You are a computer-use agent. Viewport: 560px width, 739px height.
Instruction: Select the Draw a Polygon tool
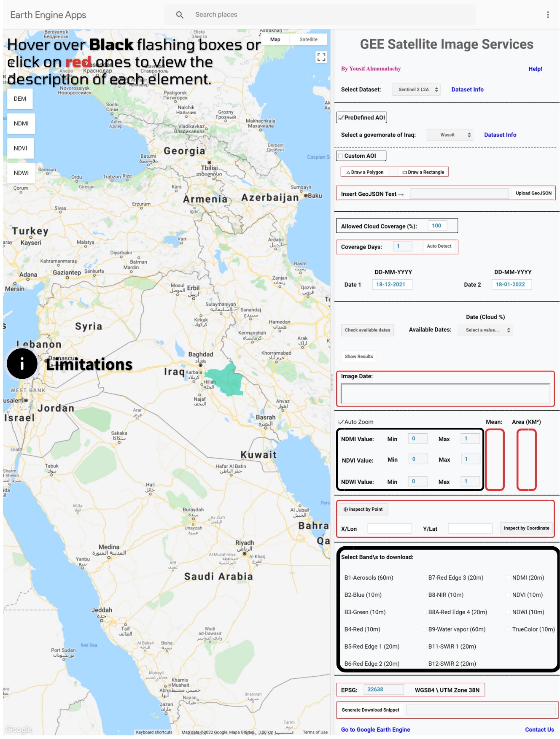[365, 172]
